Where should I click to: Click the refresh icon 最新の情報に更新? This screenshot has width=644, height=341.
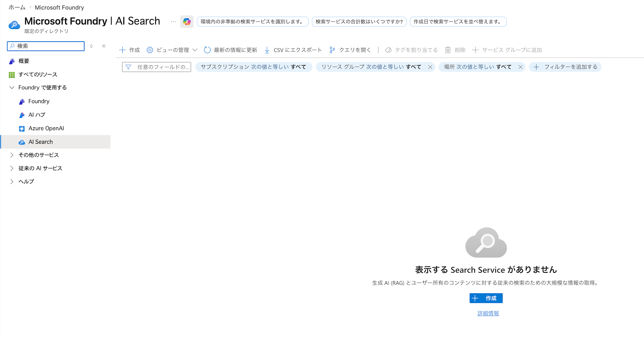coord(207,50)
